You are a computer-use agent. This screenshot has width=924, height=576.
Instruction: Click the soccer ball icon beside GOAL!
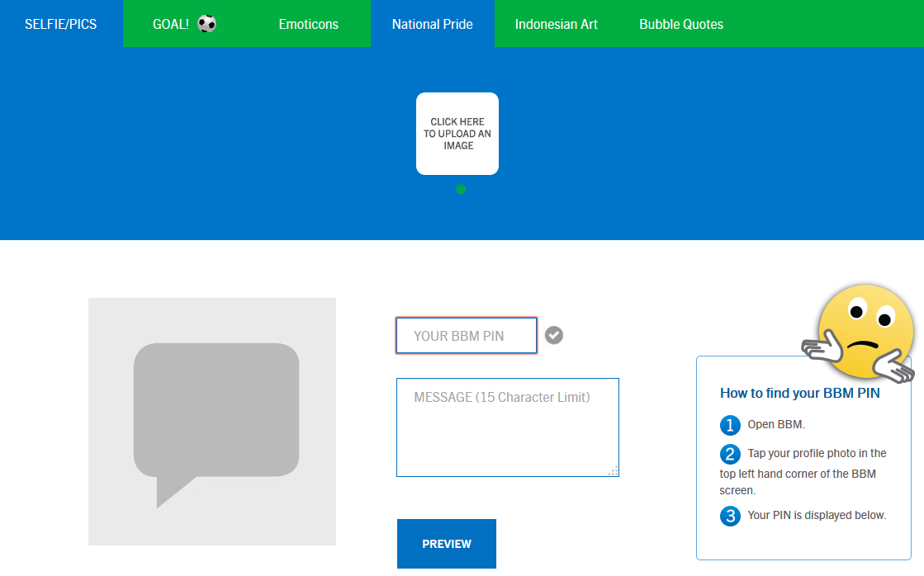(x=206, y=24)
